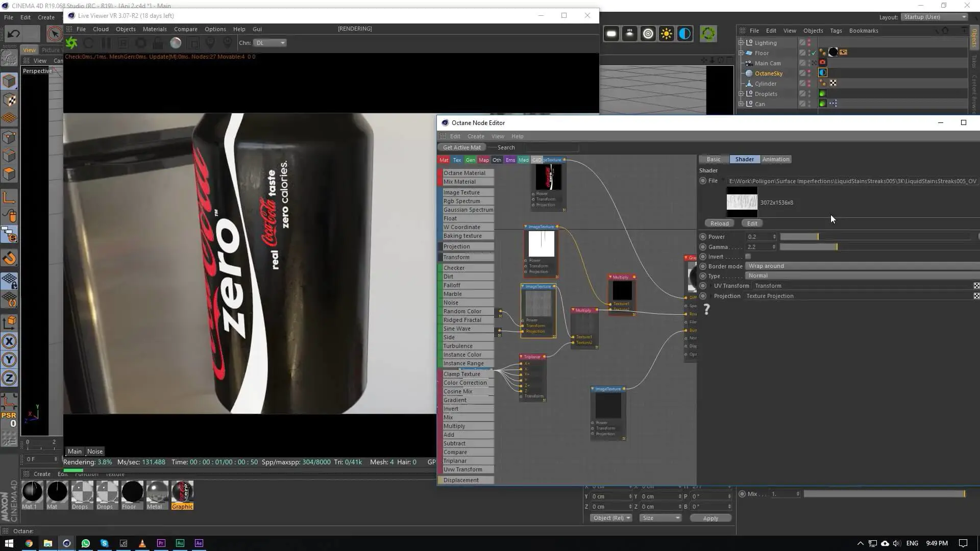Select the live selection cursor tool
The width and height of the screenshot is (980, 551).
point(54,34)
